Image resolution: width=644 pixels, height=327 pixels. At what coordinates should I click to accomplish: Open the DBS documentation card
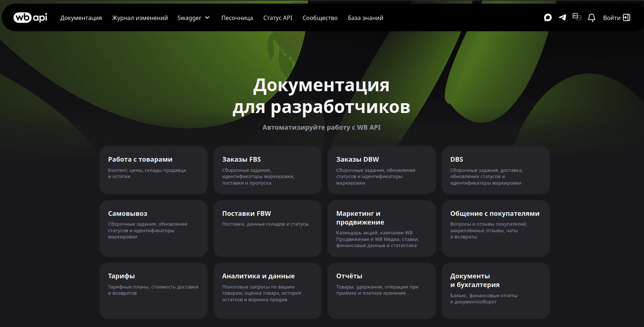[x=496, y=170]
